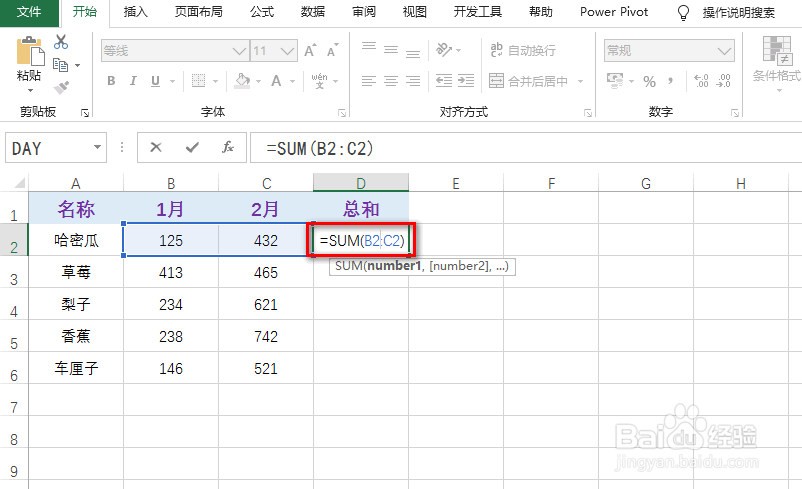
Task: Switch to the 视图 tab
Action: pyautogui.click(x=414, y=12)
